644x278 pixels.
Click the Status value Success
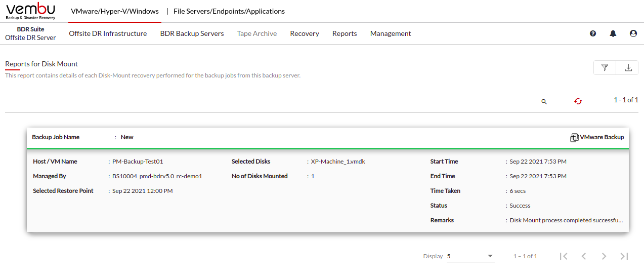520,206
